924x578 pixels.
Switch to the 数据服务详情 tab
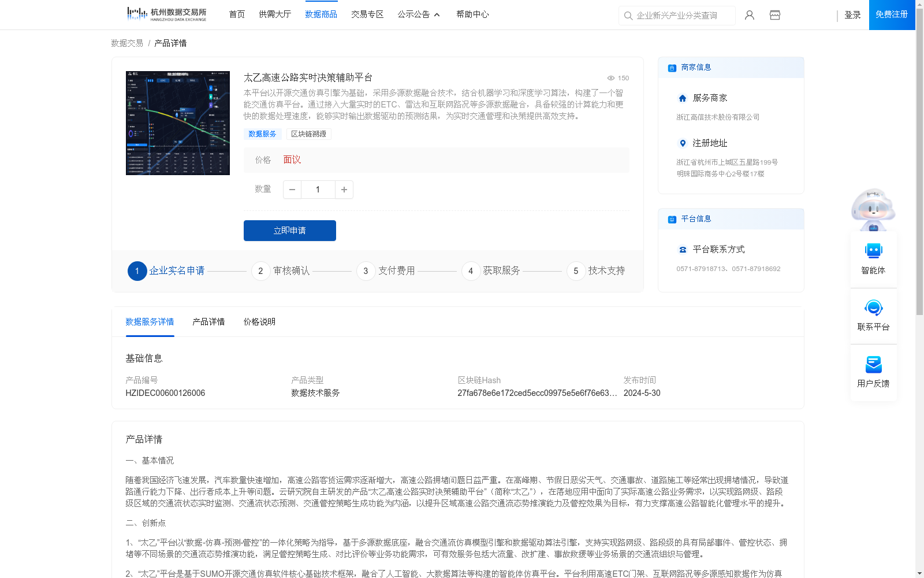(x=150, y=322)
